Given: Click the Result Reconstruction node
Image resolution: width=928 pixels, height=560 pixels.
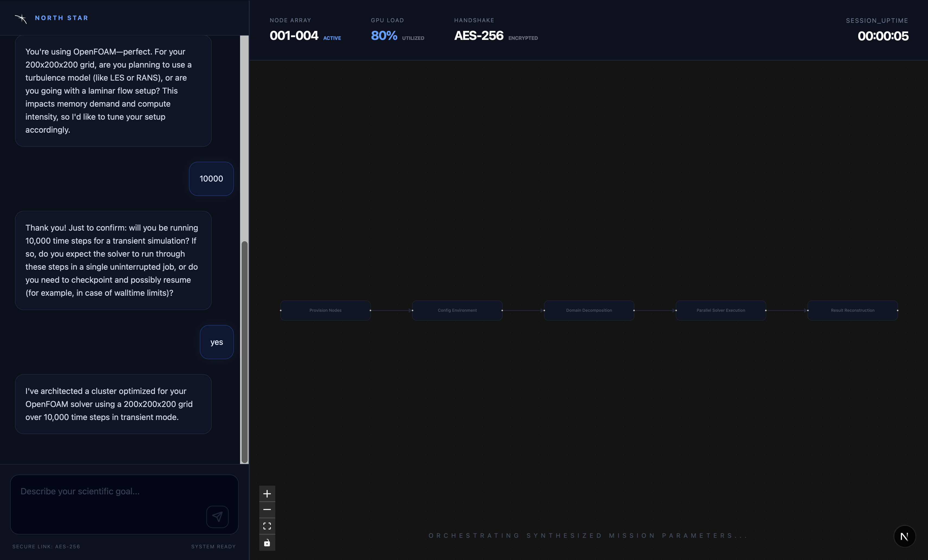Looking at the screenshot, I should [x=852, y=310].
